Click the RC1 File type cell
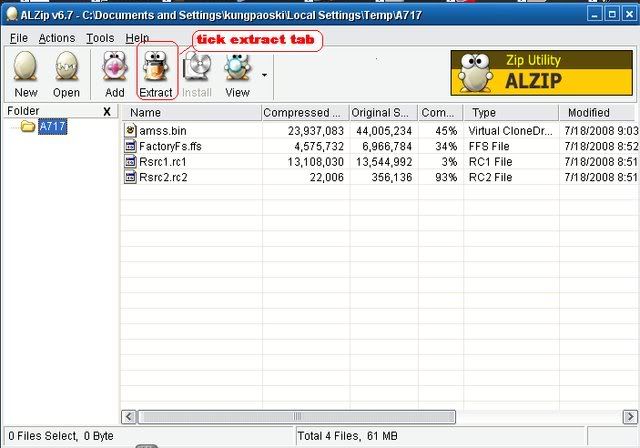The image size is (640, 448). pos(490,162)
